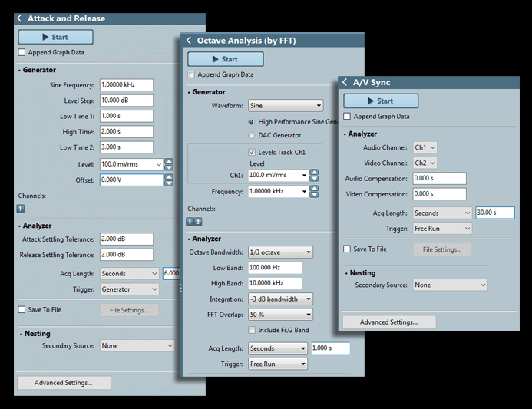Click back arrow in Octave Analysis header

point(189,41)
